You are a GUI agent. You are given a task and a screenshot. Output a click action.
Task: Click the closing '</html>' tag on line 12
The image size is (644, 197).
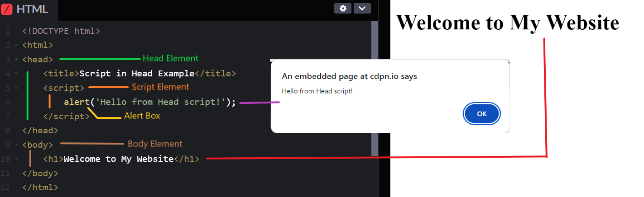pyautogui.click(x=40, y=187)
